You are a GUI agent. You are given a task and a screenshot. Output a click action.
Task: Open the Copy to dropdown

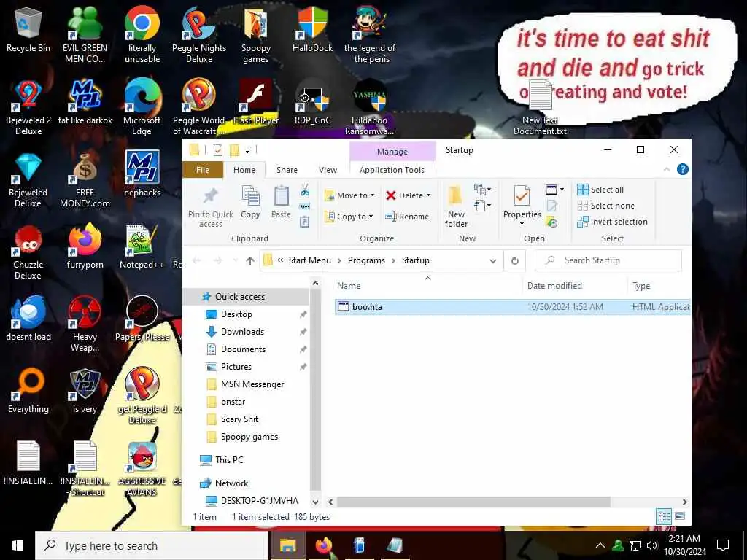(348, 216)
